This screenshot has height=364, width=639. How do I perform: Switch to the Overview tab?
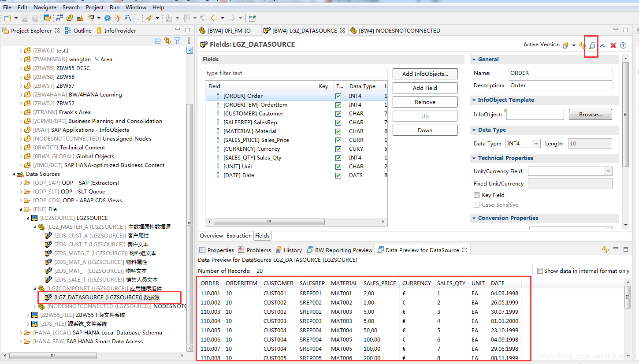tap(212, 236)
